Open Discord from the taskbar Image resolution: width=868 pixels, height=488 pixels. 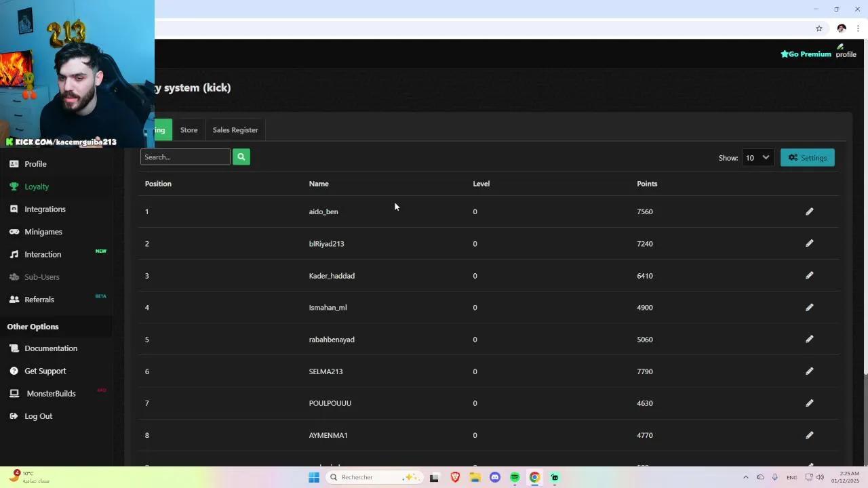click(x=495, y=477)
